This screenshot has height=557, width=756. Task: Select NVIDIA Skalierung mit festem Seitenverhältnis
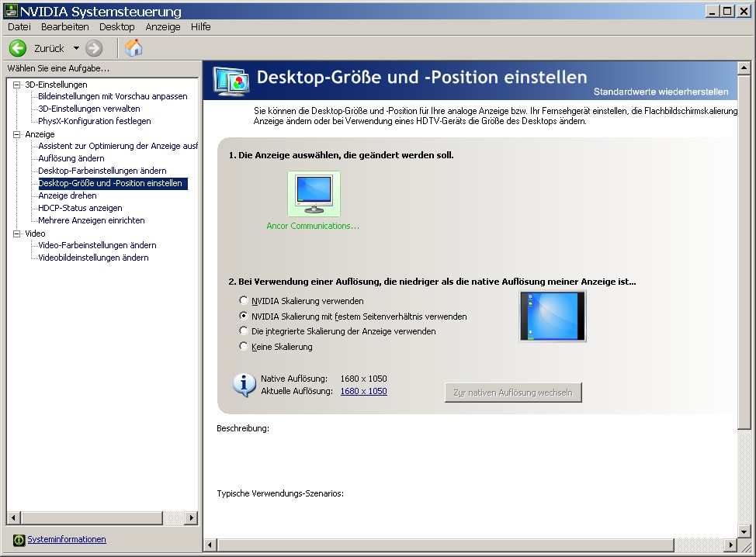pyautogui.click(x=244, y=316)
